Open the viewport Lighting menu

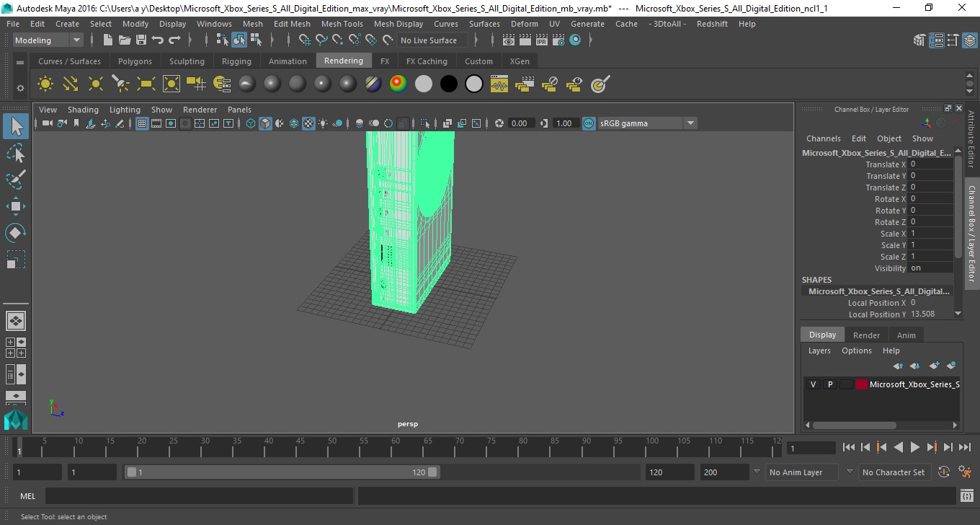tap(125, 110)
